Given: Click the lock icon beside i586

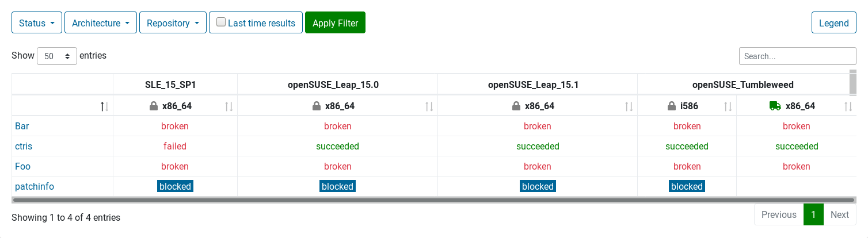Looking at the screenshot, I should 671,106.
